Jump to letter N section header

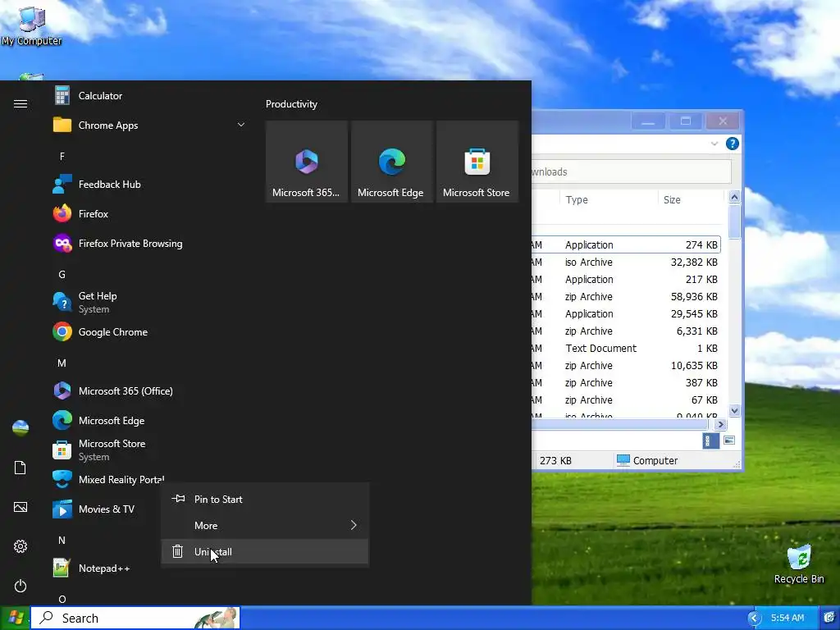click(62, 541)
